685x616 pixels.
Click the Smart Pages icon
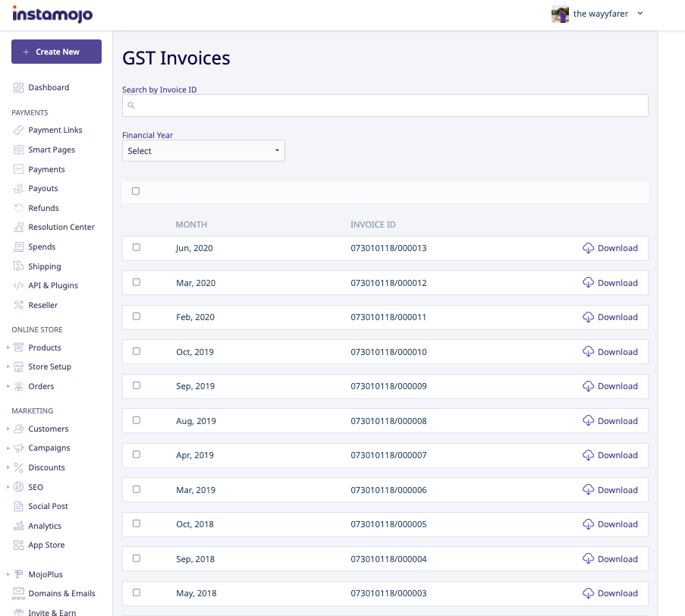18,149
